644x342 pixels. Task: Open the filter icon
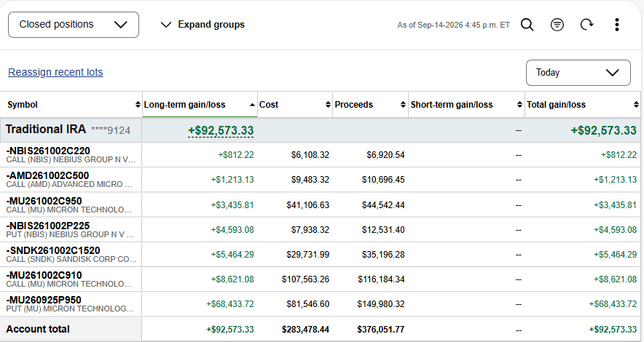tap(557, 25)
